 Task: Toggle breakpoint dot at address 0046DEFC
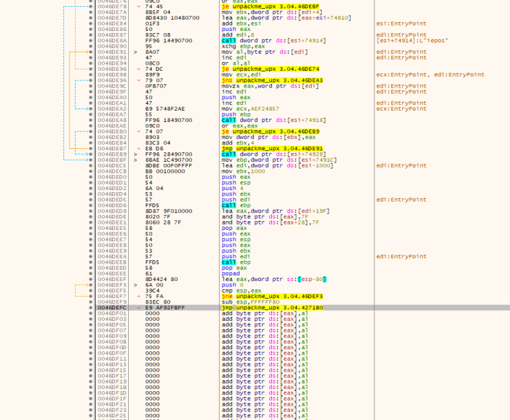(91, 307)
